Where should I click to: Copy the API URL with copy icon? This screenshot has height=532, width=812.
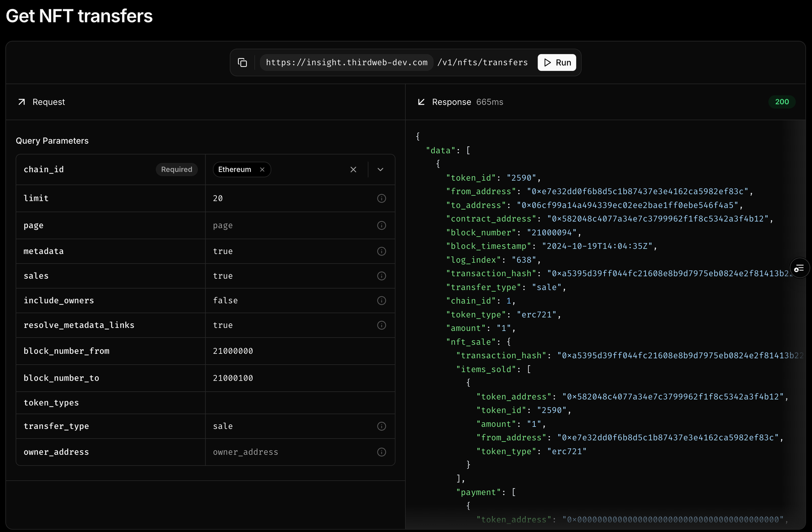242,62
